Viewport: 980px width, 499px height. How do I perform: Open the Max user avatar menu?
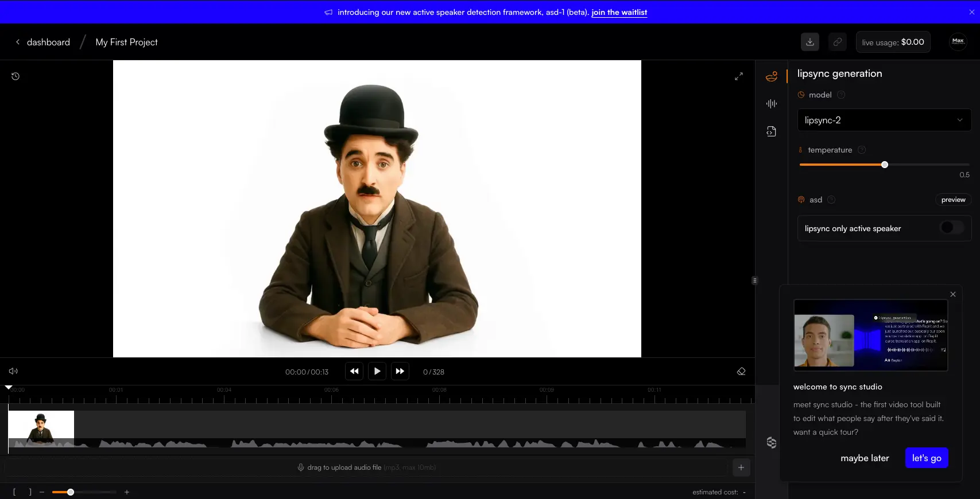click(x=958, y=41)
